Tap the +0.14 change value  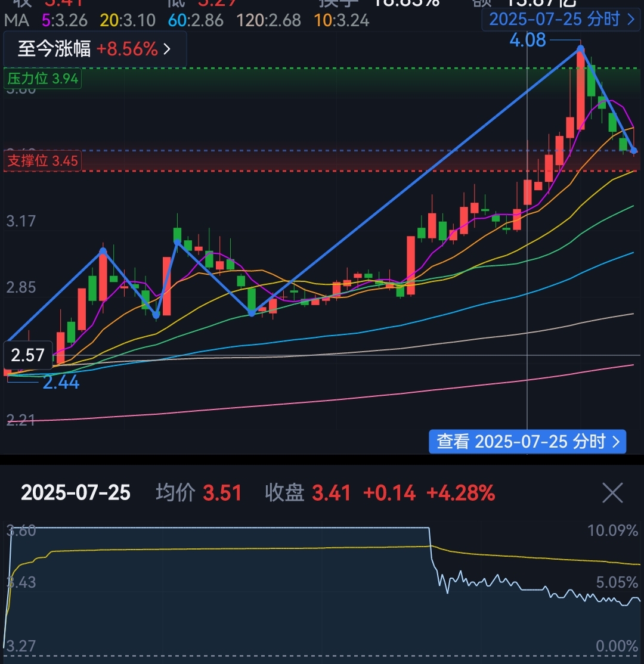pyautogui.click(x=389, y=493)
